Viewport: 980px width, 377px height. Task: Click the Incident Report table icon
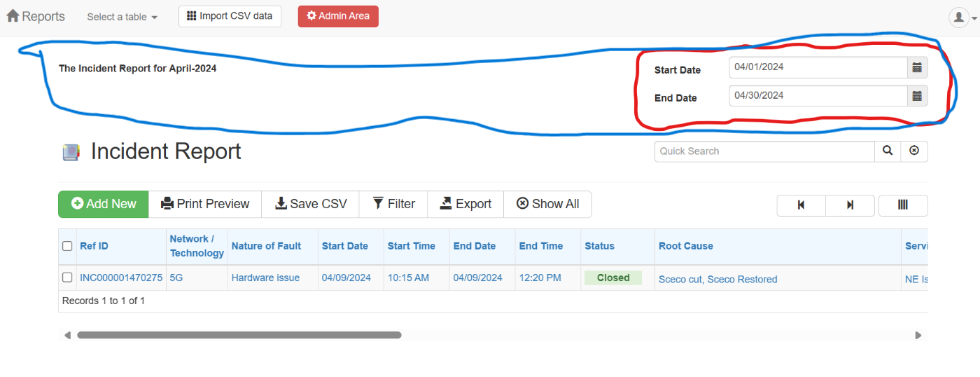tap(71, 152)
